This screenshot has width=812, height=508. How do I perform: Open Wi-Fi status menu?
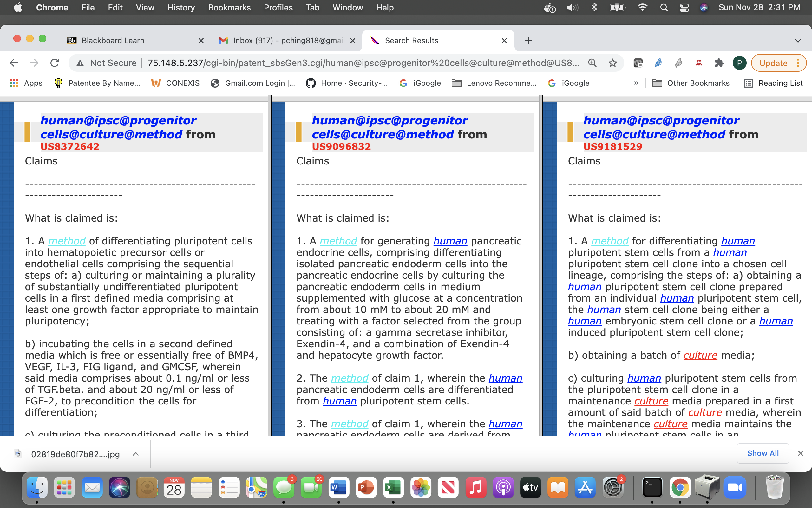coord(642,7)
